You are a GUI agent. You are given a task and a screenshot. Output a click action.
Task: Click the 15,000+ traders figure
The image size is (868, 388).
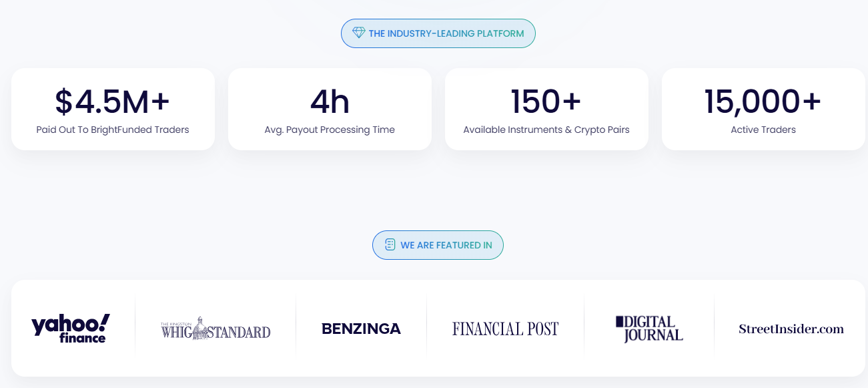pos(763,101)
